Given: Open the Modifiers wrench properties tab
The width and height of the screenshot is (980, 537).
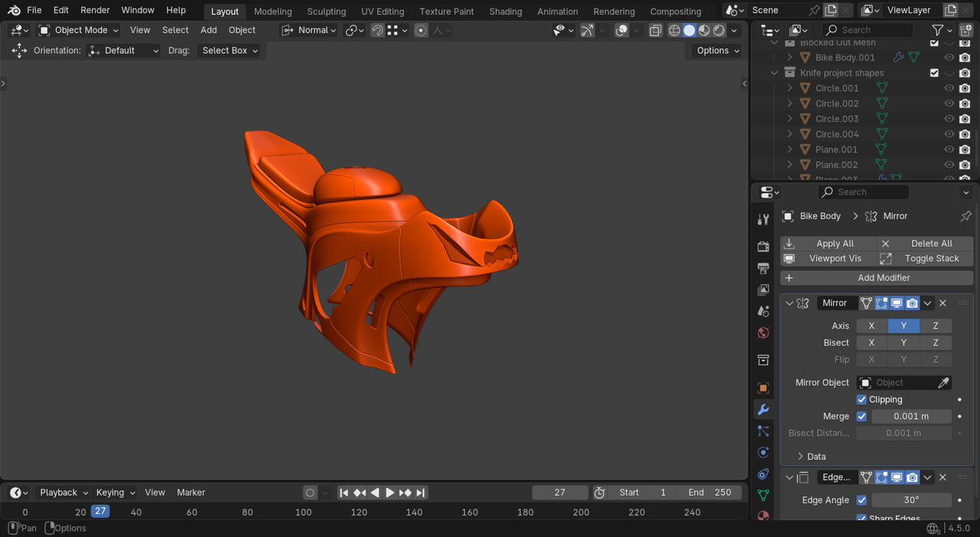Looking at the screenshot, I should (x=763, y=410).
